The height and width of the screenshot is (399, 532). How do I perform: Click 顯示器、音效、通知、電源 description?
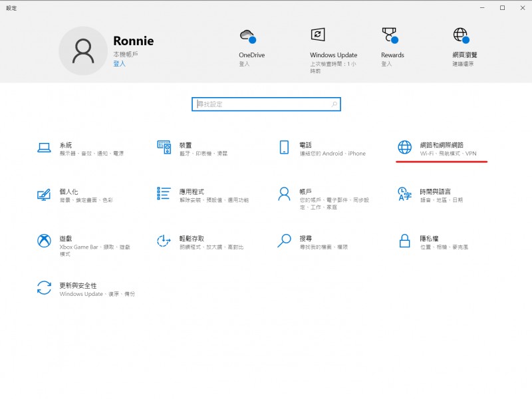[x=92, y=154]
